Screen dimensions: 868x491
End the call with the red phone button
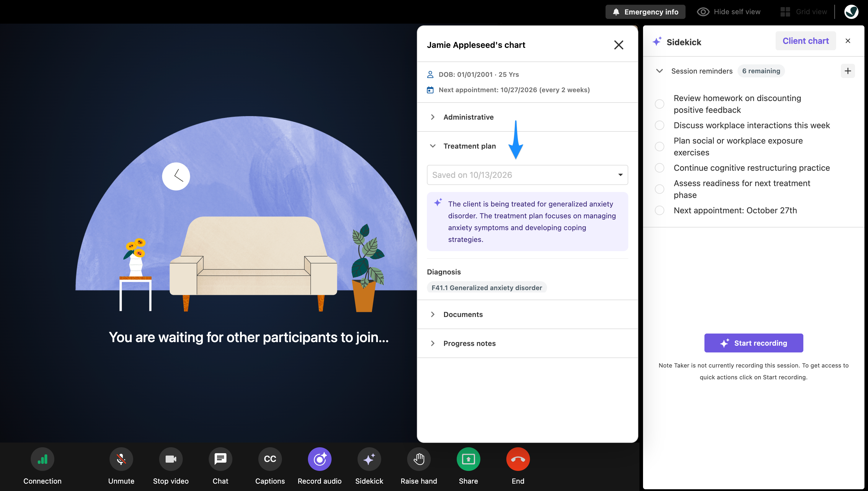click(x=518, y=459)
